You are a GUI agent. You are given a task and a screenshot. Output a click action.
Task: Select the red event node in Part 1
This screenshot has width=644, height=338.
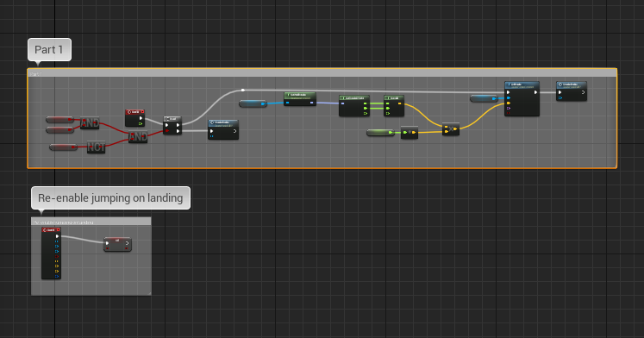coord(135,118)
